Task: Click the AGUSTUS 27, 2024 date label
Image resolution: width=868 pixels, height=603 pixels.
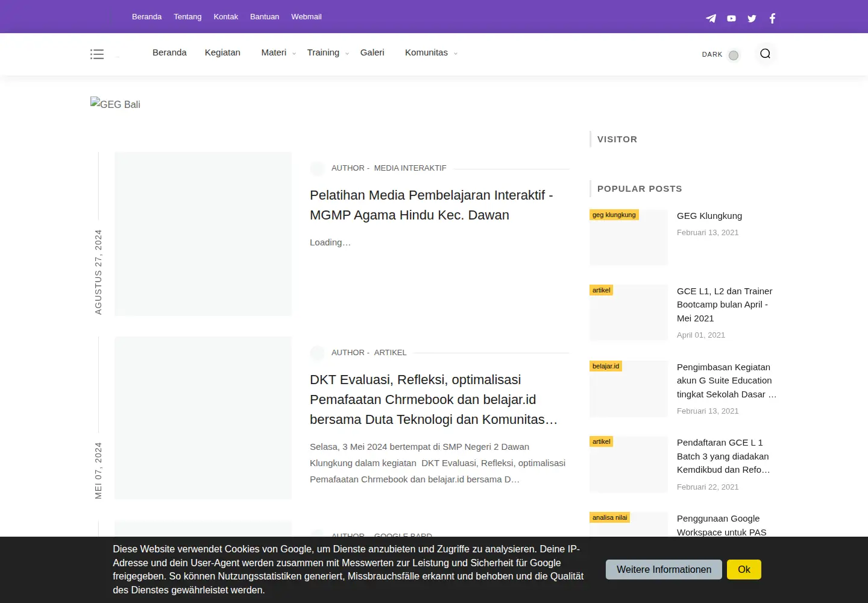Action: [98, 272]
